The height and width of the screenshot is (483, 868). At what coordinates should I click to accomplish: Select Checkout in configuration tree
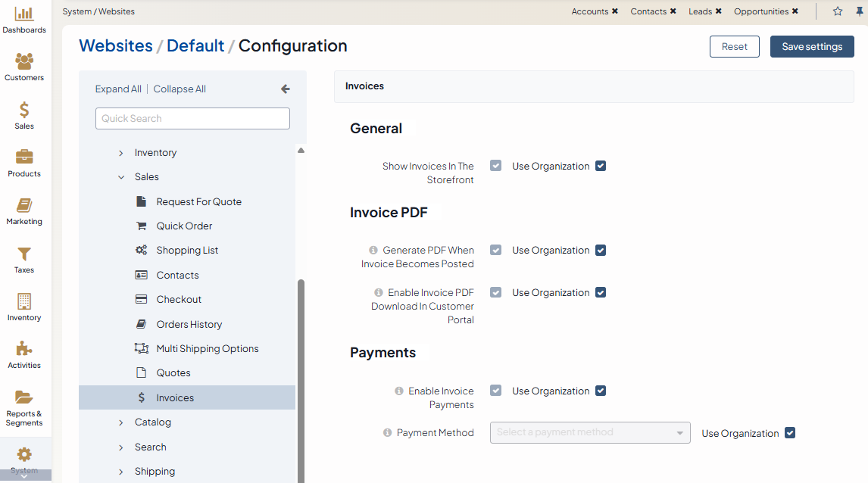click(179, 299)
